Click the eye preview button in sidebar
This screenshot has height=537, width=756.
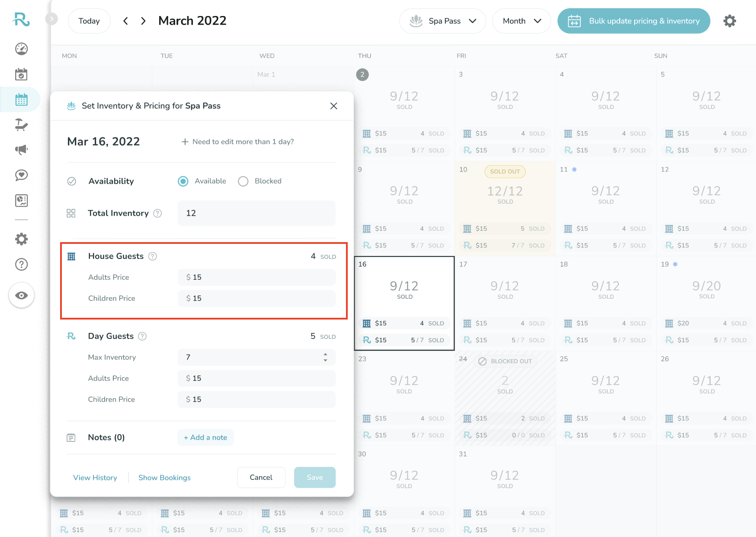tap(21, 295)
